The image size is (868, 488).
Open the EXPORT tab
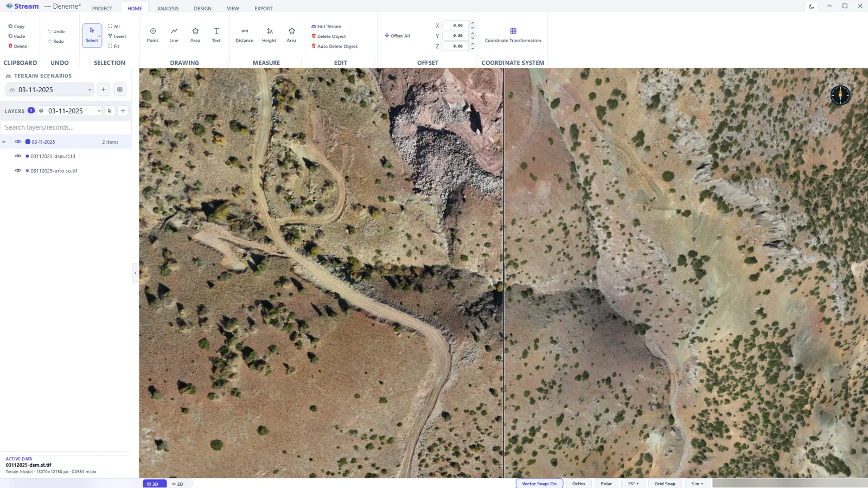click(263, 8)
